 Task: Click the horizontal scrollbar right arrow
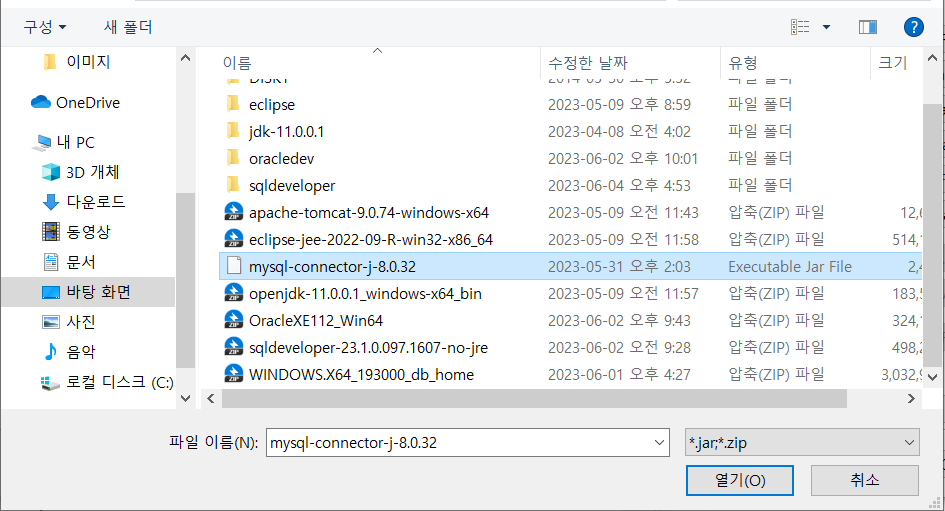pyautogui.click(x=911, y=399)
